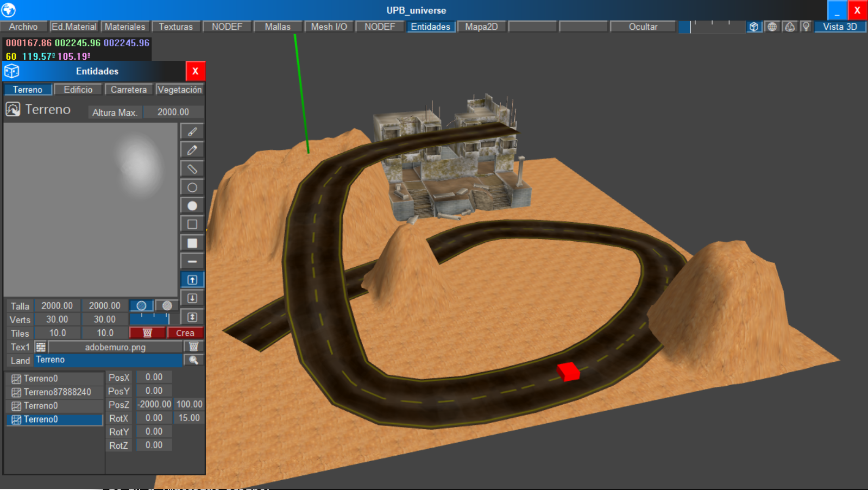Click the magnifier icon beside Land field
Image resolution: width=868 pixels, height=490 pixels.
click(x=193, y=360)
